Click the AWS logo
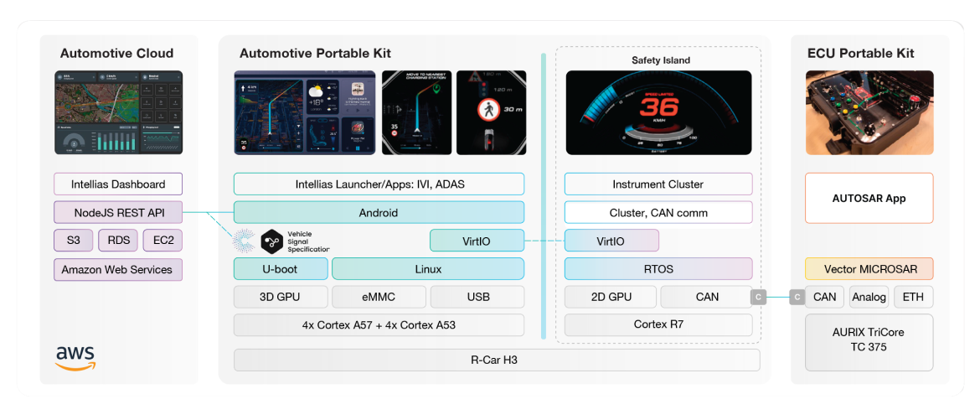Image resolution: width=980 pixels, height=420 pixels. click(x=75, y=357)
